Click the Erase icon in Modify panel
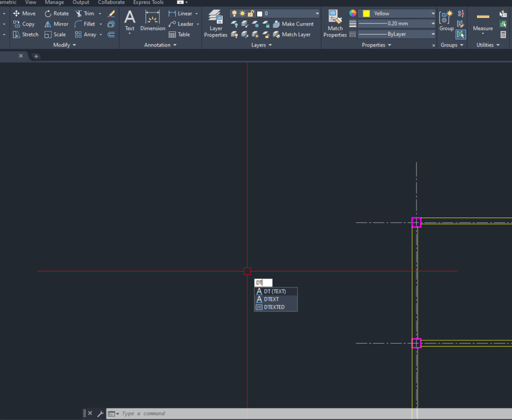Viewport: 512px width, 420px height. coord(111,13)
